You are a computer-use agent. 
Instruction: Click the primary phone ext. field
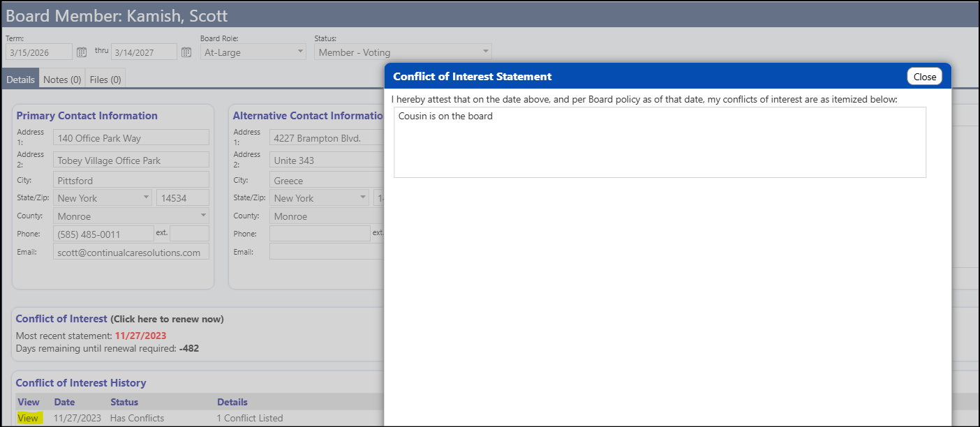189,234
